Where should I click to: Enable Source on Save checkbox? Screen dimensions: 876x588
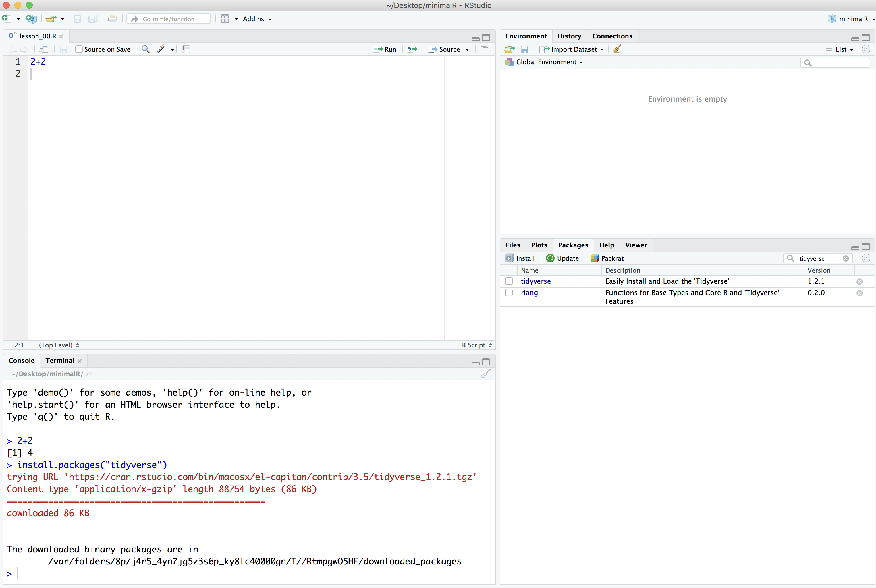[x=79, y=49]
